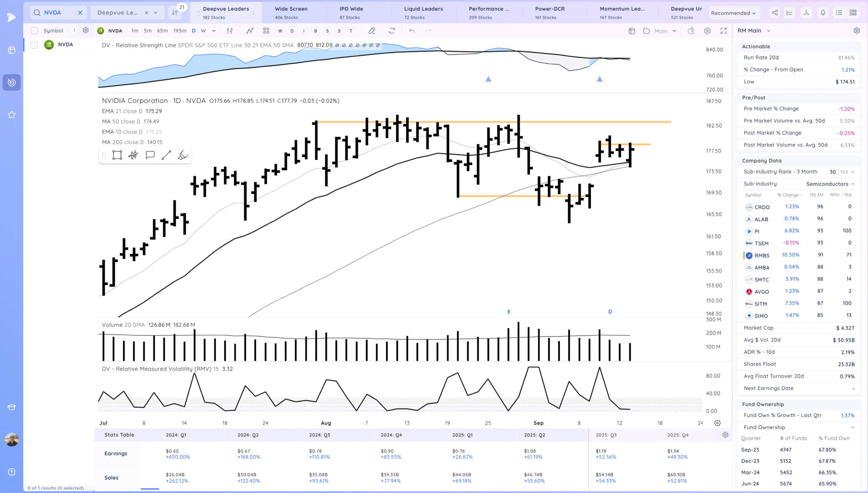Open the Main layout dropdown
The height and width of the screenshot is (493, 868).
click(665, 31)
